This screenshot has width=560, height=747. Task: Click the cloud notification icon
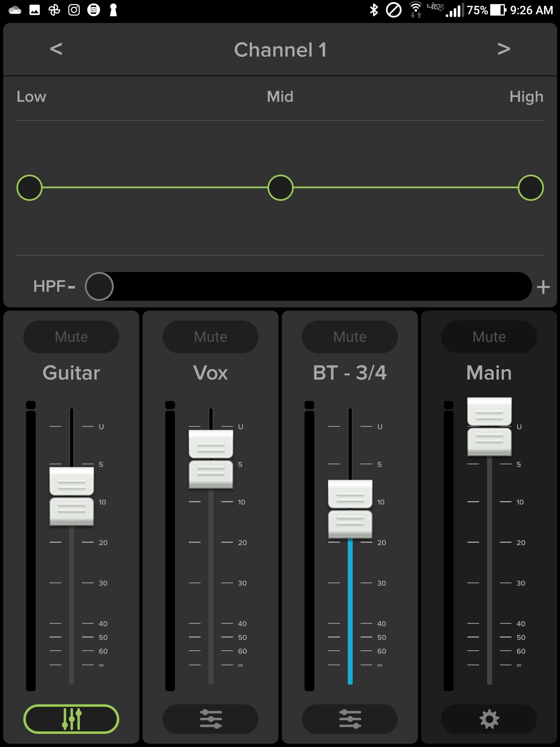point(15,10)
